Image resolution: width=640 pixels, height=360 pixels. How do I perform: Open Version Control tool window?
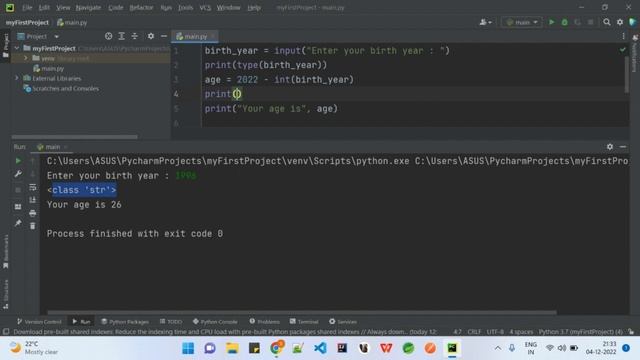pos(39,322)
